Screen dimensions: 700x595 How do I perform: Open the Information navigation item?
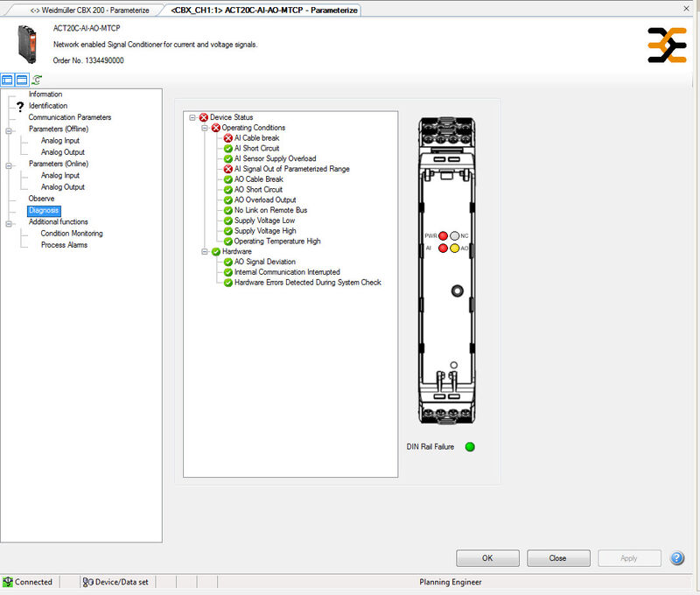pos(45,94)
